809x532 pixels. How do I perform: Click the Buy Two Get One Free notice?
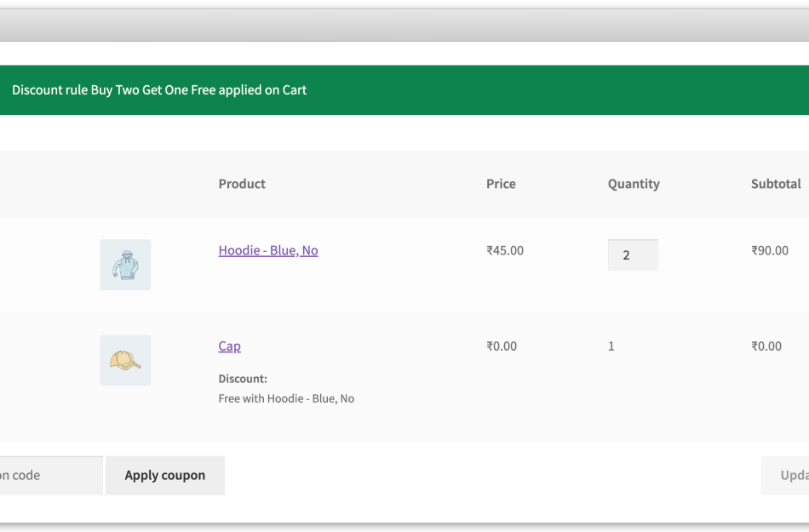[x=158, y=89]
